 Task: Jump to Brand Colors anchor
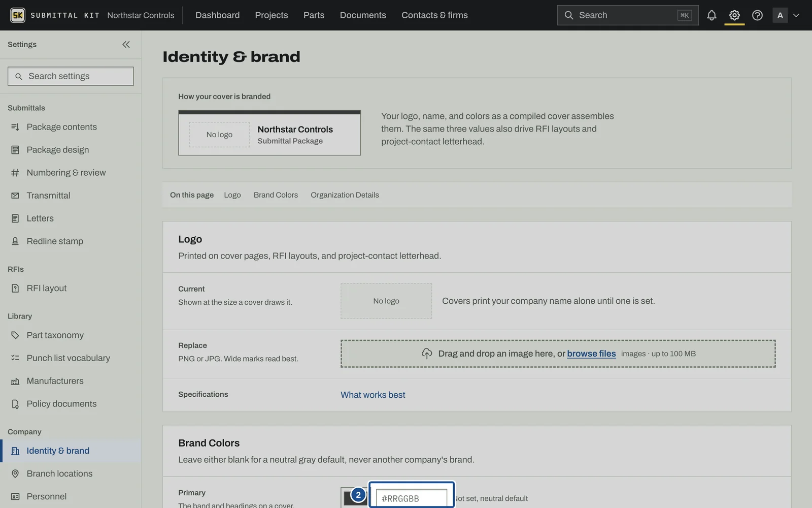(276, 195)
